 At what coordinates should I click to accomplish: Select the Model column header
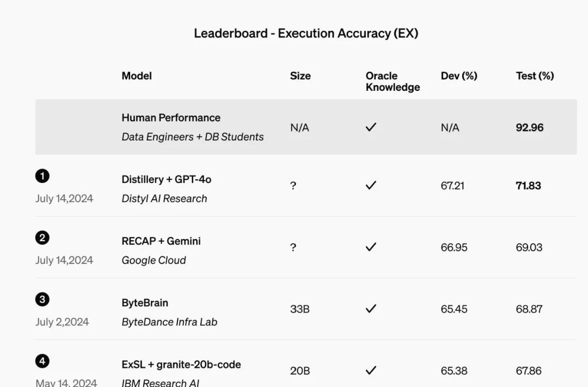(x=137, y=76)
